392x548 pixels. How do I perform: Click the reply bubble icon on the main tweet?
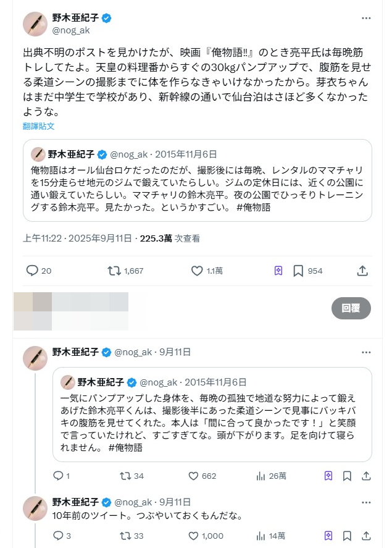coord(31,269)
